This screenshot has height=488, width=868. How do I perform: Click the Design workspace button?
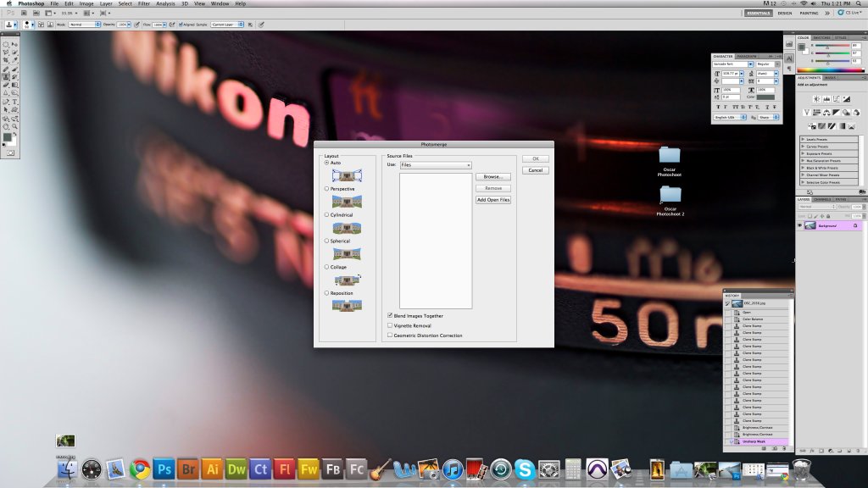click(784, 13)
